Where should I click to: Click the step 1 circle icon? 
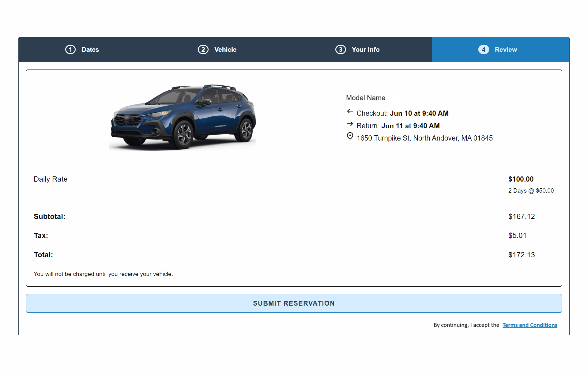click(70, 50)
